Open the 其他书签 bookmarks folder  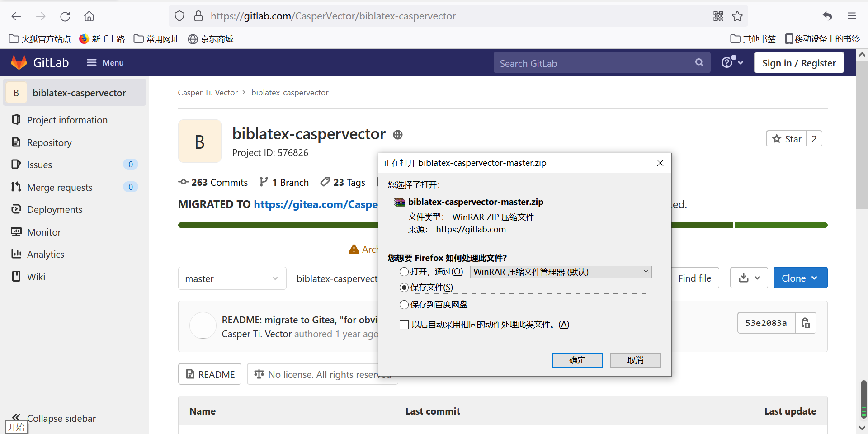click(753, 39)
